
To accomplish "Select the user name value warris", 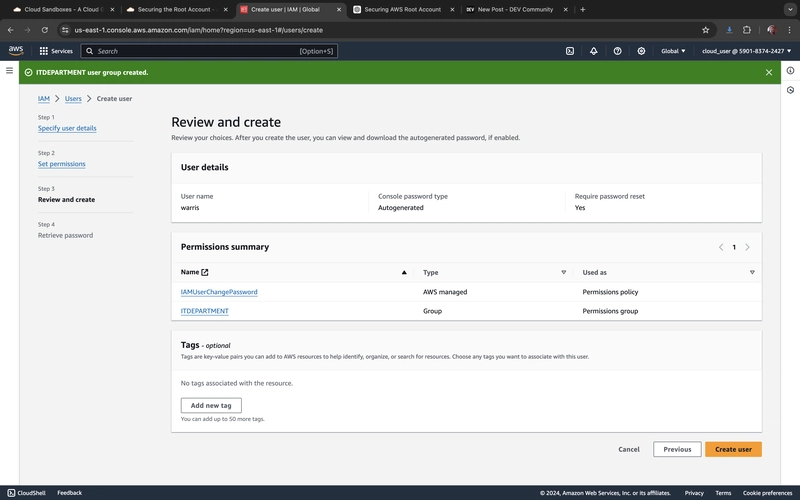I will [190, 208].
